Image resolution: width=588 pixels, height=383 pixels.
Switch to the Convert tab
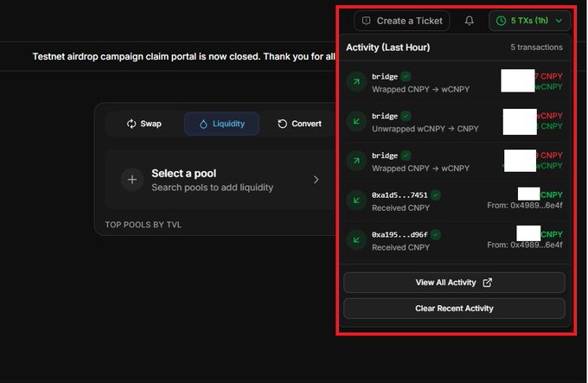[x=299, y=124]
